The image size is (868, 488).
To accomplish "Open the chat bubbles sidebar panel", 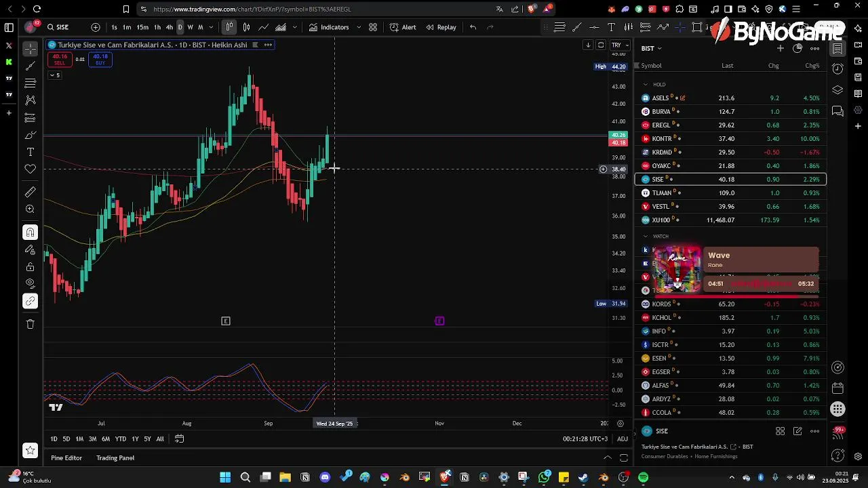I will [x=838, y=110].
